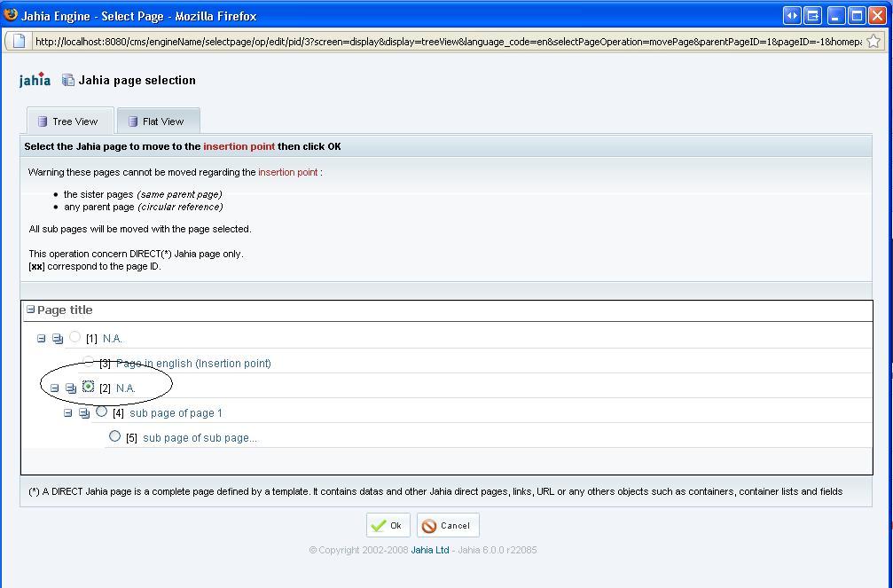Click the 'Jahia page selection' heading
The width and height of the screenshot is (893, 588).
click(x=137, y=81)
